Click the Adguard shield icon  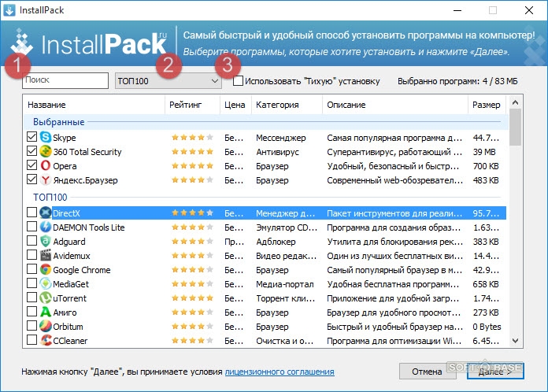click(46, 241)
